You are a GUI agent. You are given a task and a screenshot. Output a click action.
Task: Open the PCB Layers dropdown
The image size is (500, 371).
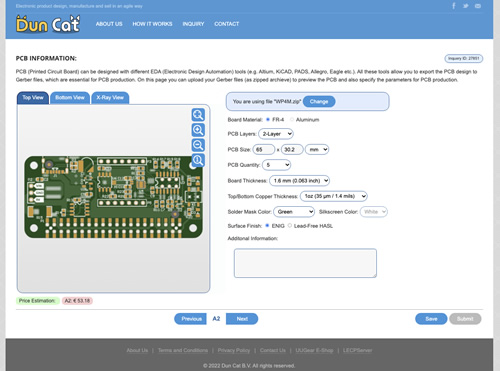click(x=276, y=134)
